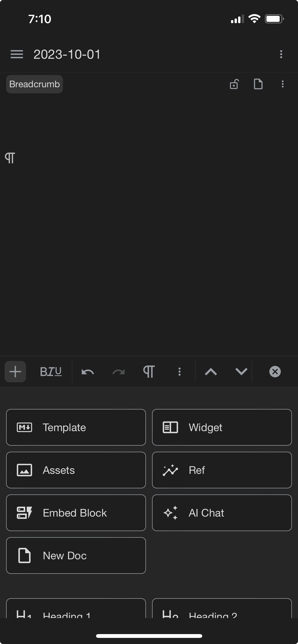Undo the last edit

(88, 372)
